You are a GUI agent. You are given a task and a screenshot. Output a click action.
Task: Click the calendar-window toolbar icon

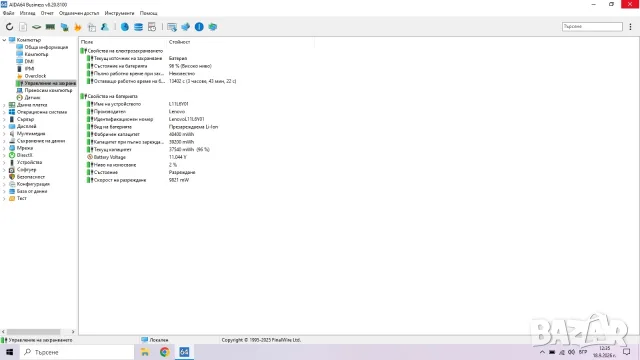click(152, 27)
